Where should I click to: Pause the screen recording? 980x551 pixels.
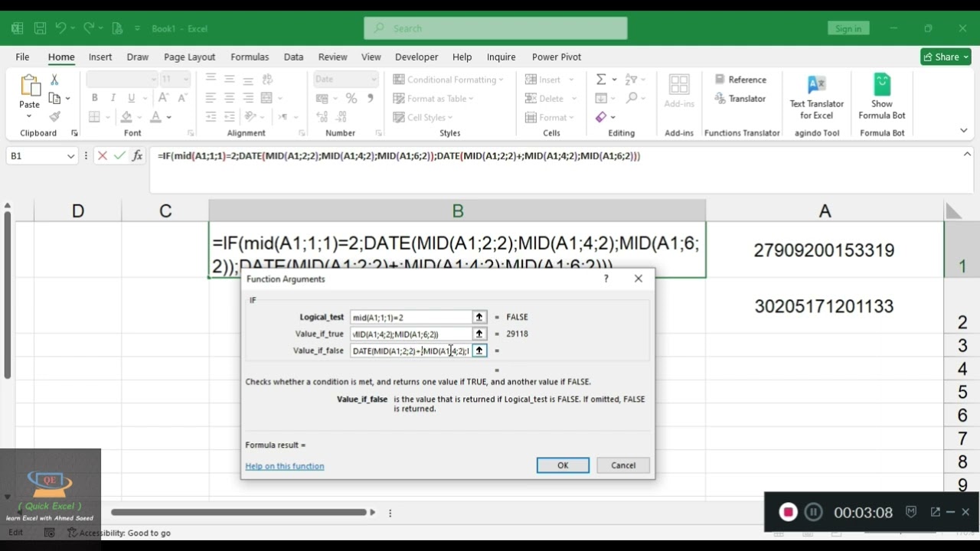(813, 512)
